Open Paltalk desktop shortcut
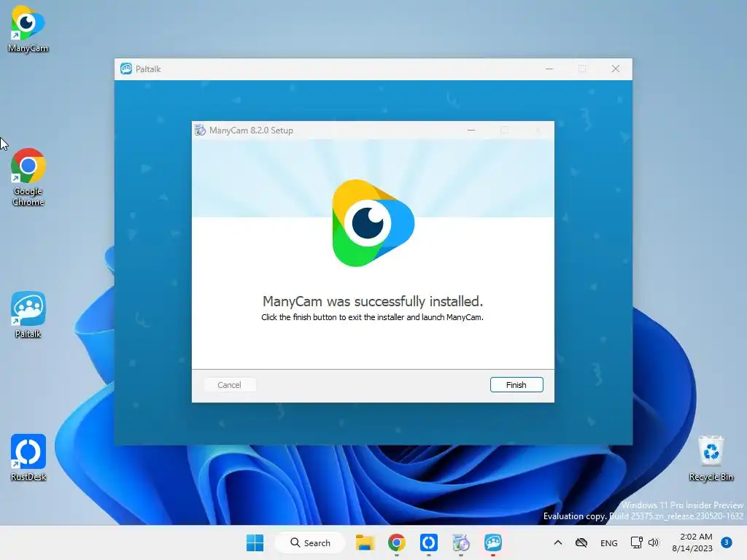The width and height of the screenshot is (747, 560). (x=28, y=315)
